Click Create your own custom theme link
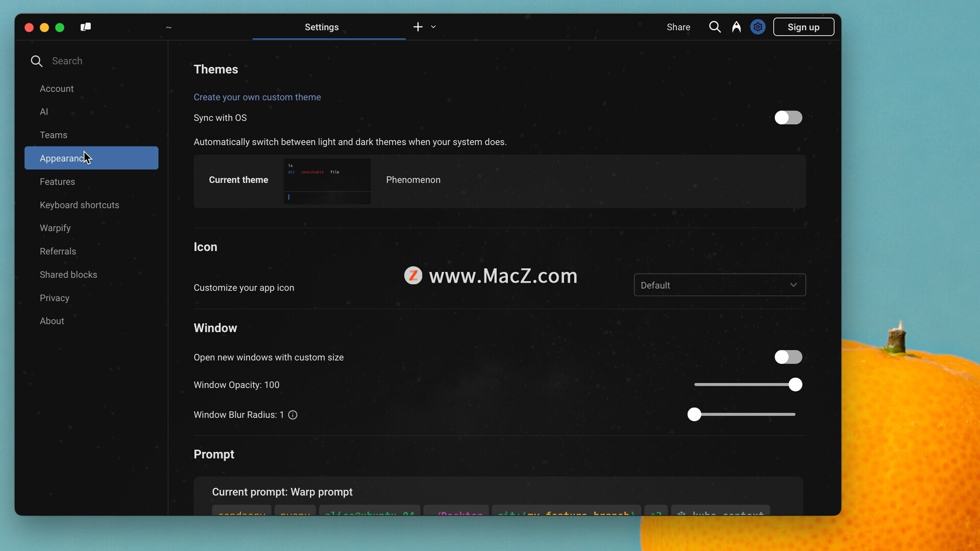This screenshot has height=551, width=980. [x=257, y=97]
